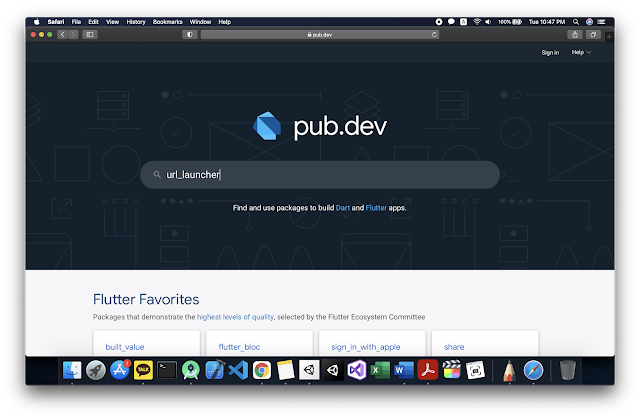640x419 pixels.
Task: Open Microsoft Excel from the dock
Action: point(380,370)
